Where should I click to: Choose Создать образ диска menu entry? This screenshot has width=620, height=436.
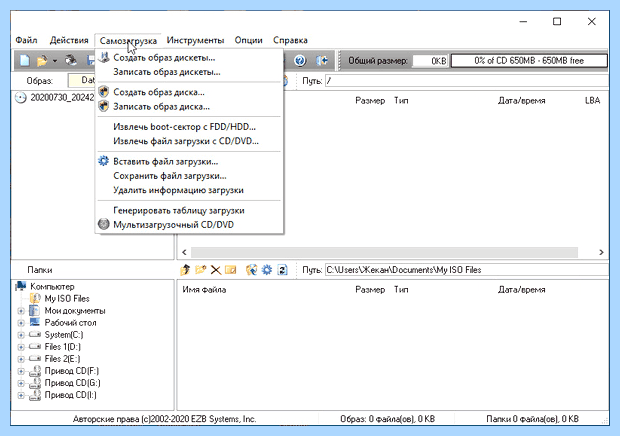point(189,92)
